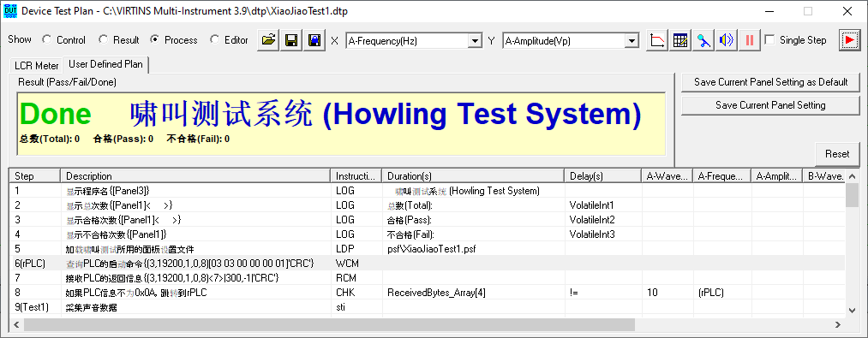Image resolution: width=868 pixels, height=338 pixels.
Task: Start the test plan with red play button
Action: [850, 40]
